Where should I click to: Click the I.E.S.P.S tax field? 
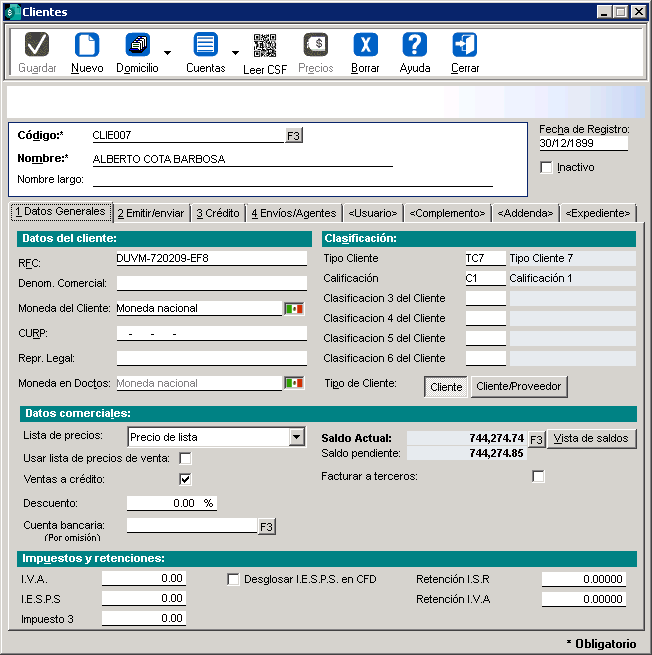pyautogui.click(x=144, y=598)
